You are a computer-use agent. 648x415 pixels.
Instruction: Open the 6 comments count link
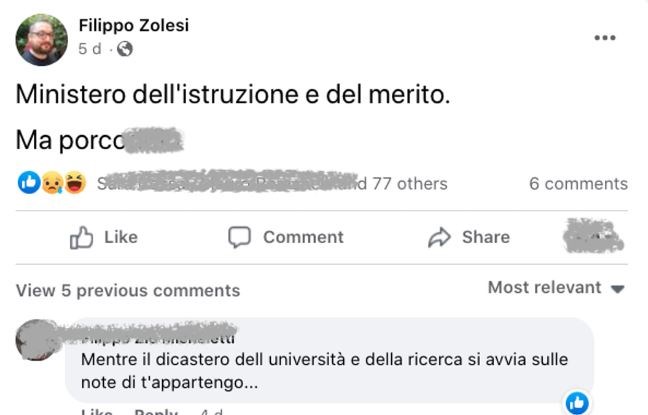(x=578, y=184)
